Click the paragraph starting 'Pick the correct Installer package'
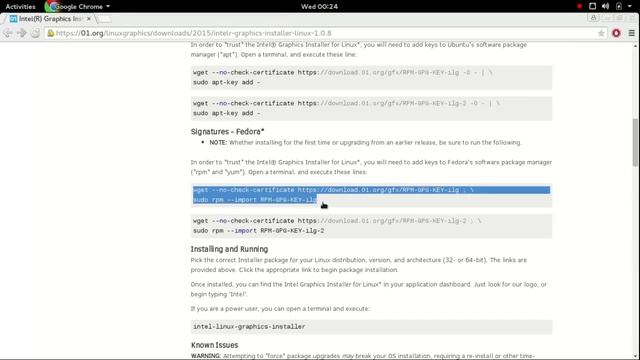This screenshot has height=360, width=640. click(358, 265)
